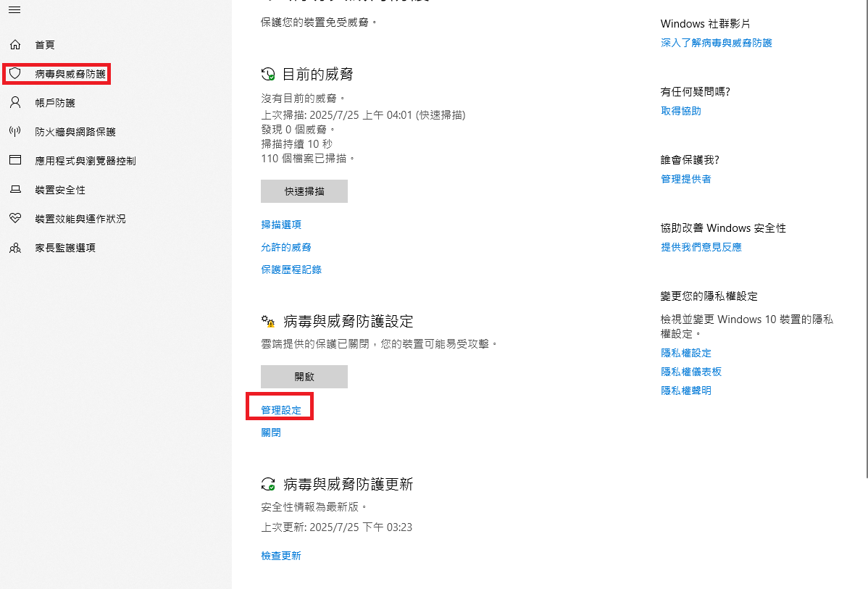Click the 病毒與威脅防護更新 heading

349,485
